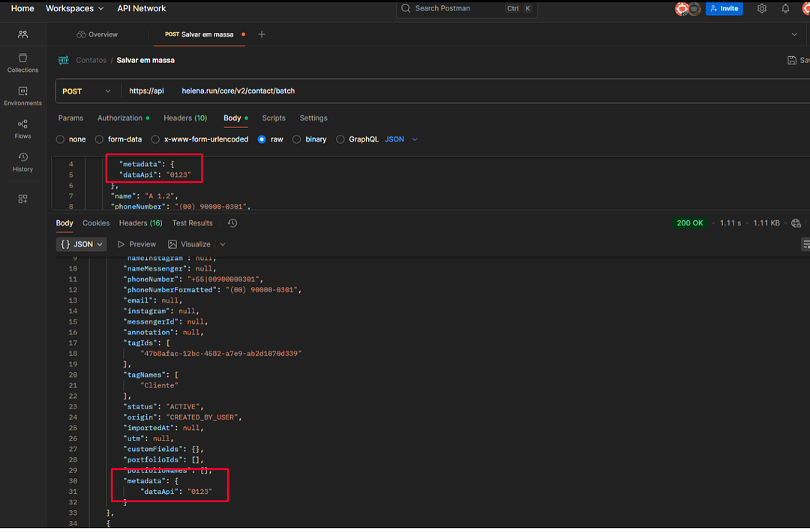Open the POST method dropdown
The width and height of the screenshot is (810, 532).
click(x=86, y=91)
